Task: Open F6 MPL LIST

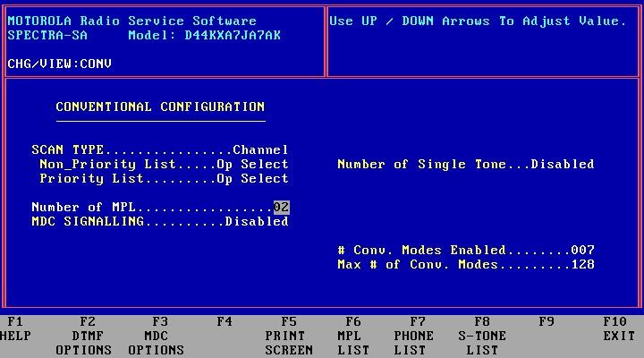Action: [353, 336]
